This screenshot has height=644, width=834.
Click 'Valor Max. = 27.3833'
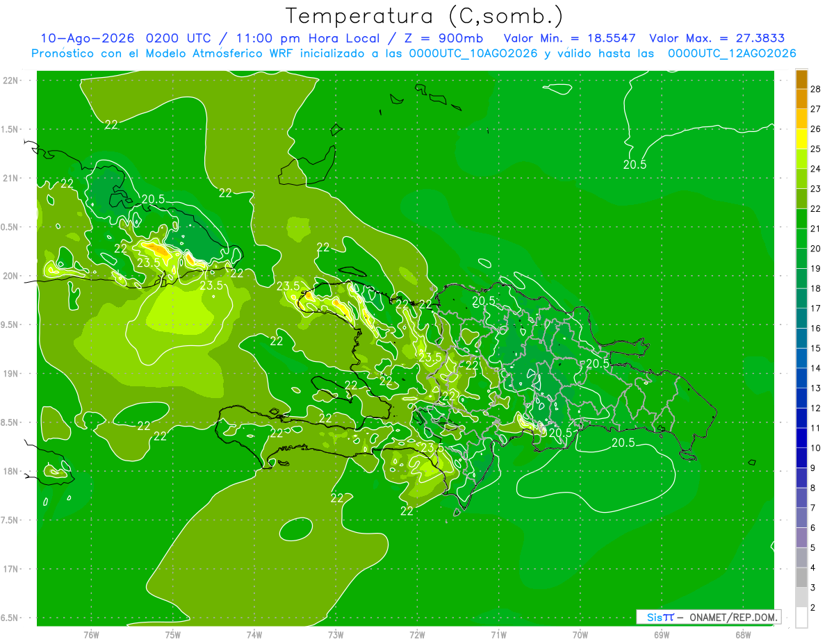[x=717, y=38]
